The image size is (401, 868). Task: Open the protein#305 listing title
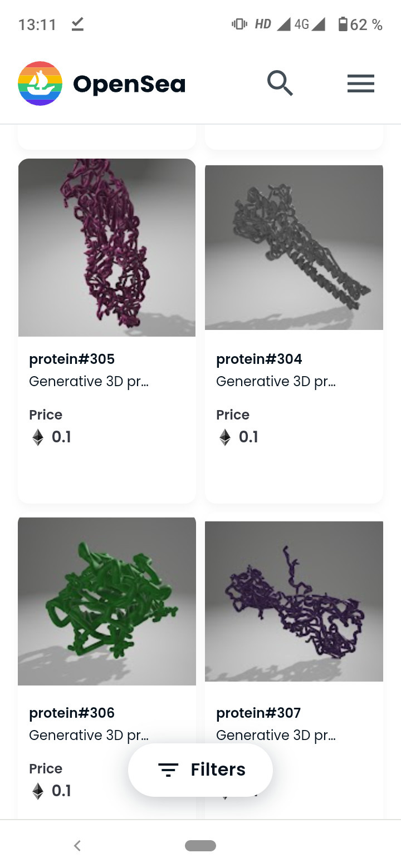click(x=72, y=359)
